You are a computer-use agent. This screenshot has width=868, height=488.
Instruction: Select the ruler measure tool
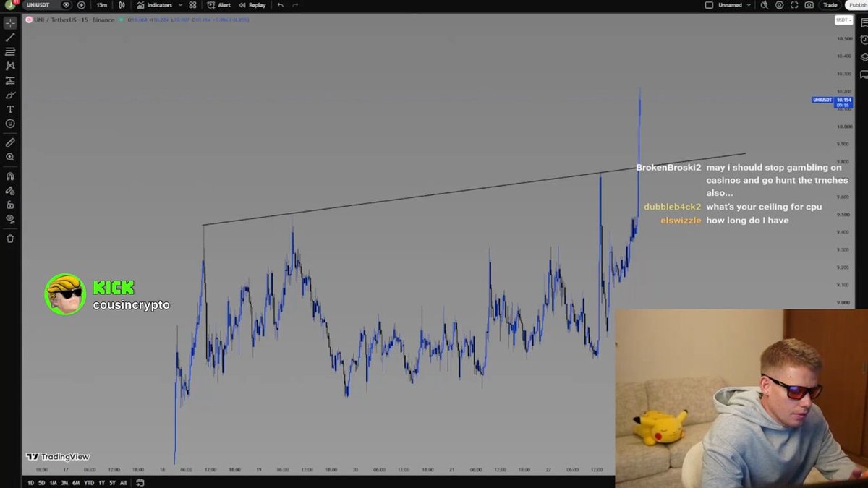pos(10,142)
